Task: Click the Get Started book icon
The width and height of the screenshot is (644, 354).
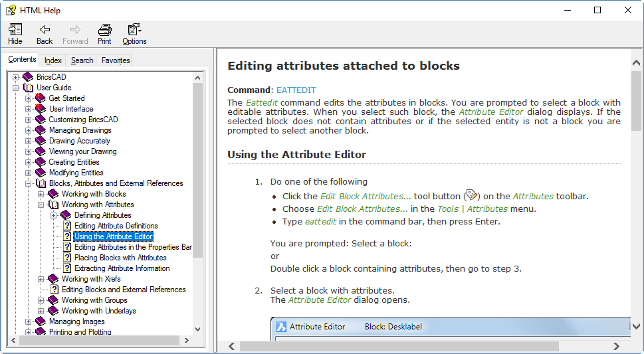Action: click(41, 98)
